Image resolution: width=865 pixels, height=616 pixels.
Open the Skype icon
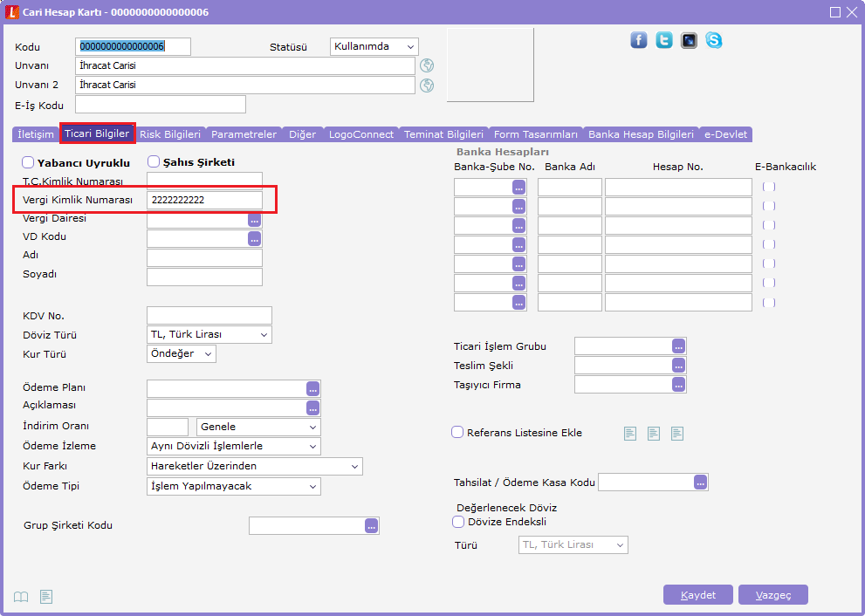coord(714,40)
